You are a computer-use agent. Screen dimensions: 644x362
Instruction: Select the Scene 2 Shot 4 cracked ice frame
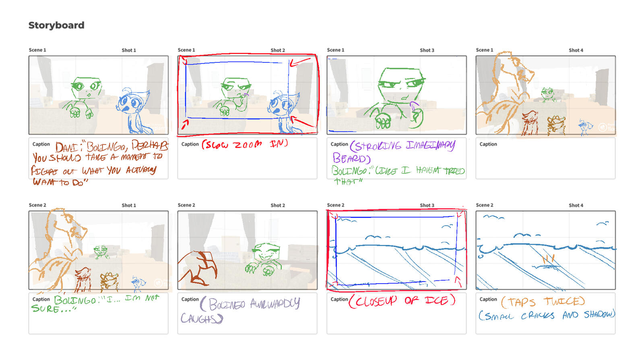[545, 250]
